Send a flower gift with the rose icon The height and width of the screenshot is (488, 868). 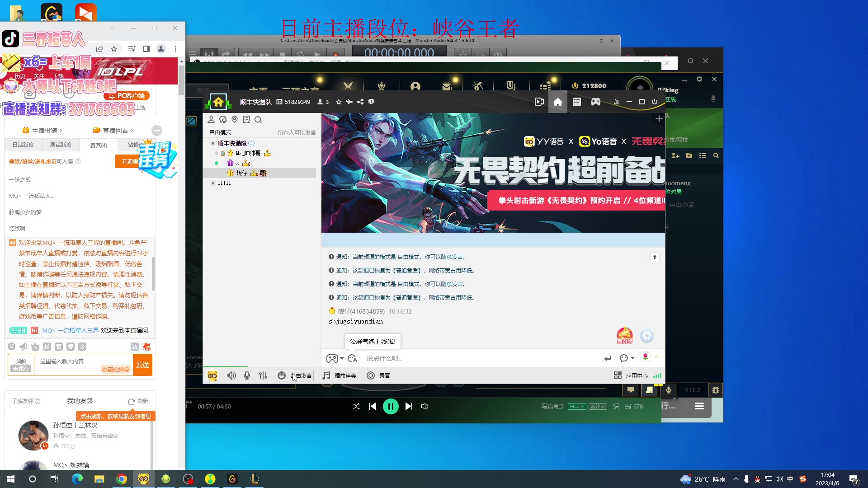click(645, 357)
